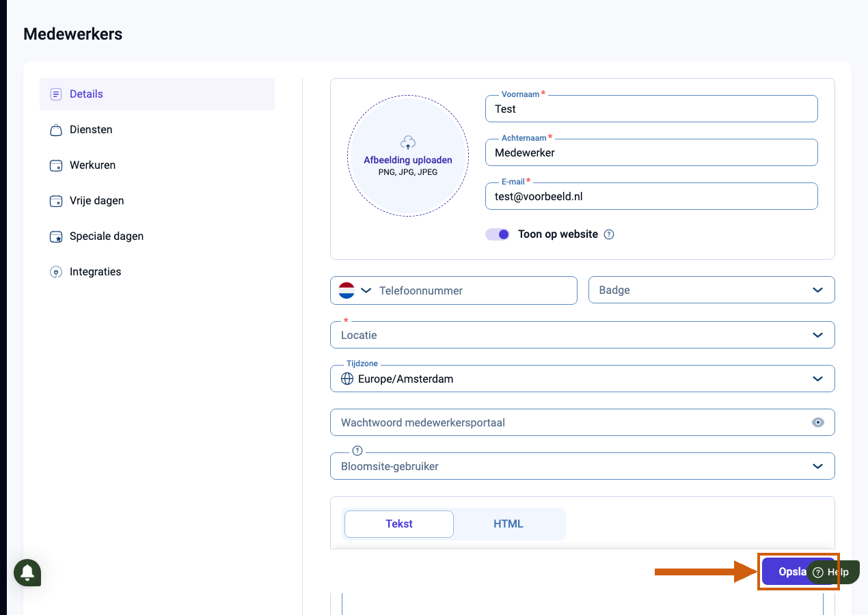Click the PNG, JPG, JPEG text
The height and width of the screenshot is (615, 868).
pyautogui.click(x=408, y=172)
